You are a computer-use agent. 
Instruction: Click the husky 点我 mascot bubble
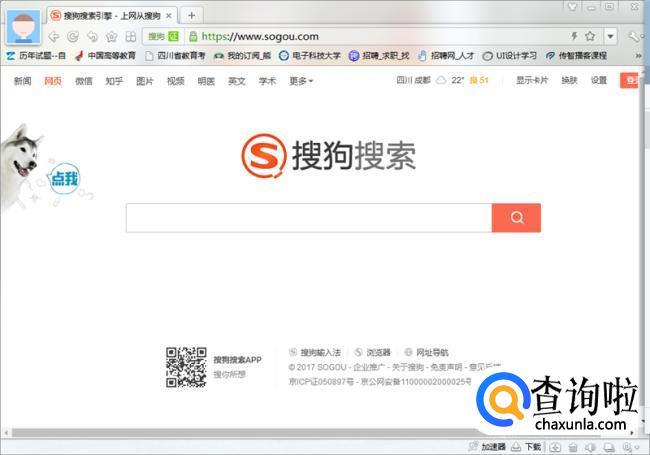pos(64,179)
